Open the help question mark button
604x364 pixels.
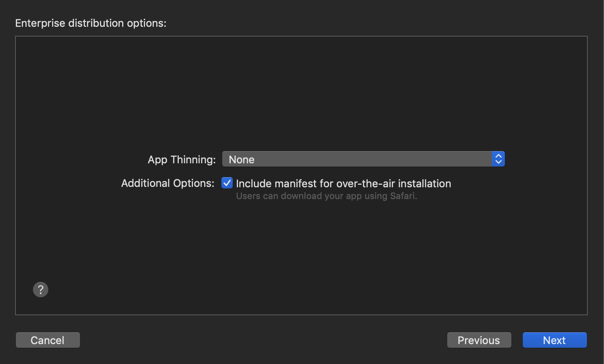pyautogui.click(x=41, y=290)
